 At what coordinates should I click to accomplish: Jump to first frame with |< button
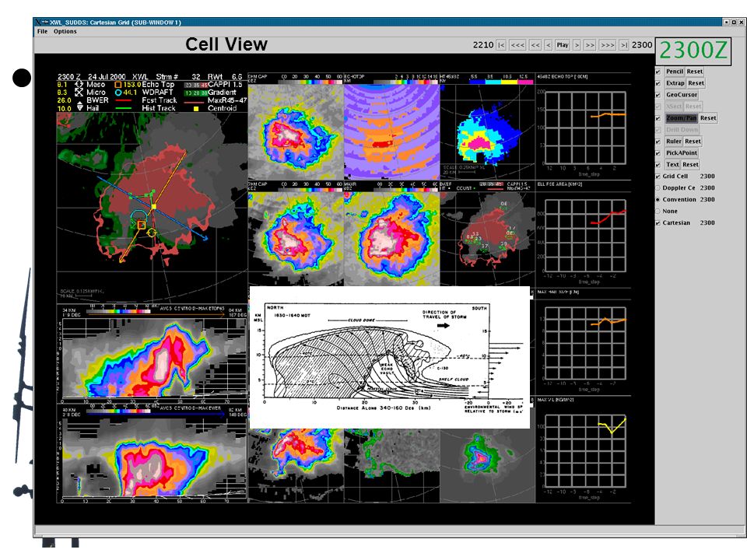point(500,45)
